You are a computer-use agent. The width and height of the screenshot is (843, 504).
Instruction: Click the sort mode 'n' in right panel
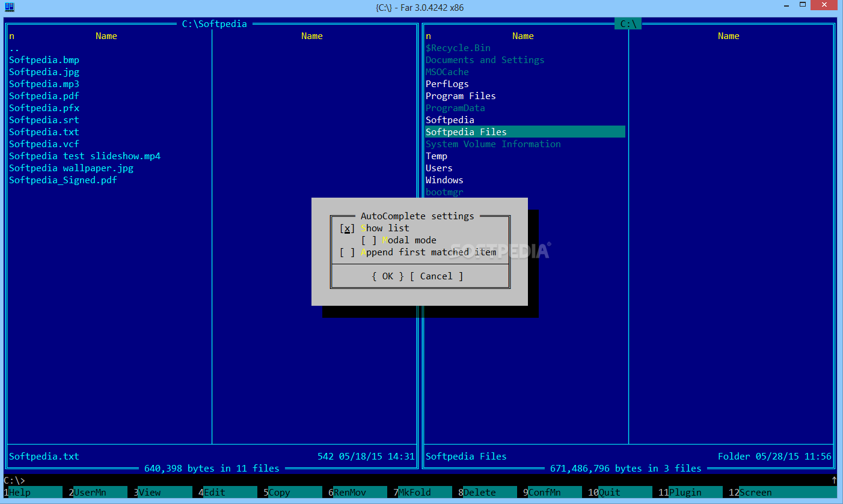(428, 36)
